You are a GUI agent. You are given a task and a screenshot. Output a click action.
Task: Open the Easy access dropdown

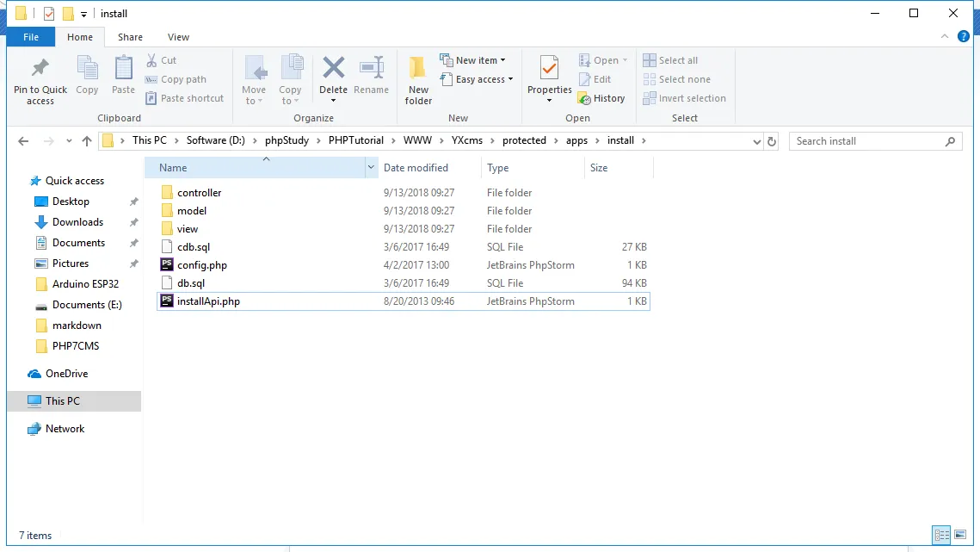click(x=476, y=79)
